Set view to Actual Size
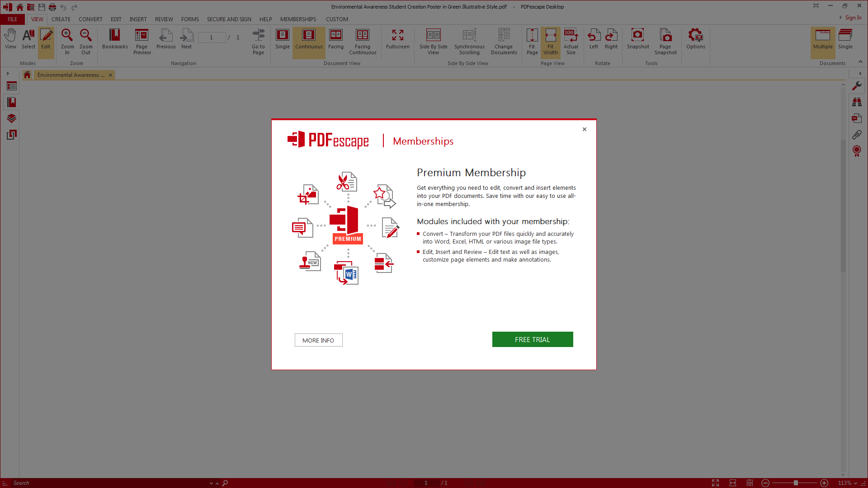The width and height of the screenshot is (868, 488). [x=571, y=42]
